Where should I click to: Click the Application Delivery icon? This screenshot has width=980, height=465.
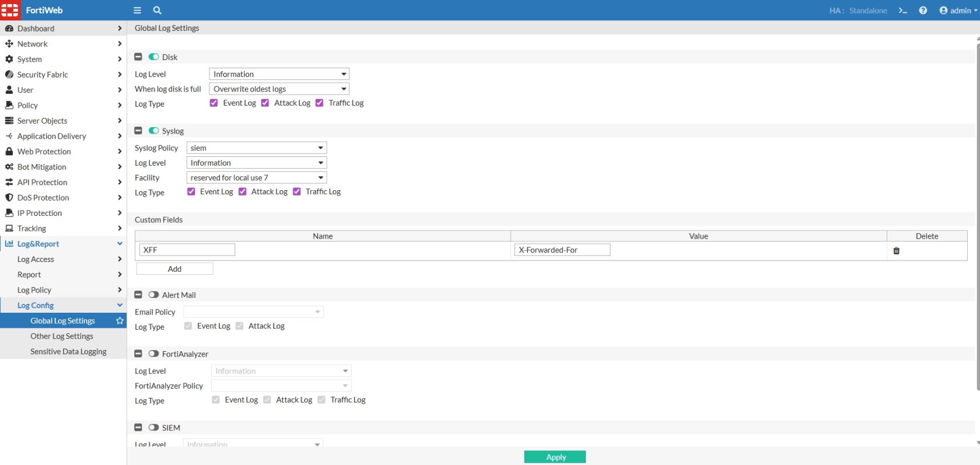[x=9, y=136]
